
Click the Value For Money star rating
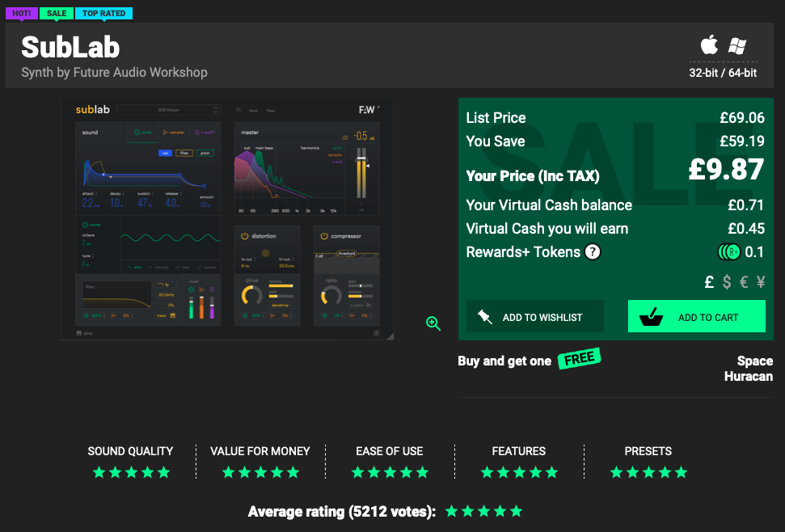tap(260, 472)
